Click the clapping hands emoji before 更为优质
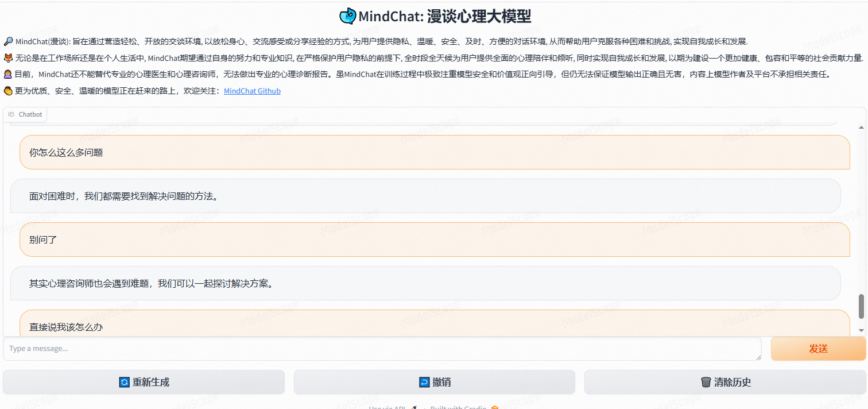This screenshot has height=409, width=868. [8, 91]
